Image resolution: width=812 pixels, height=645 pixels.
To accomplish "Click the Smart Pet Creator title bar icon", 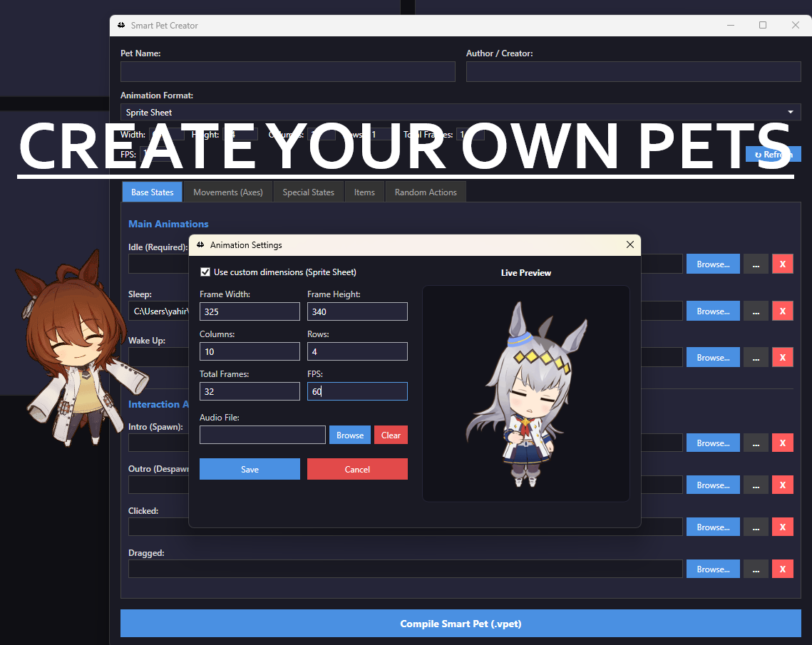I will point(121,26).
